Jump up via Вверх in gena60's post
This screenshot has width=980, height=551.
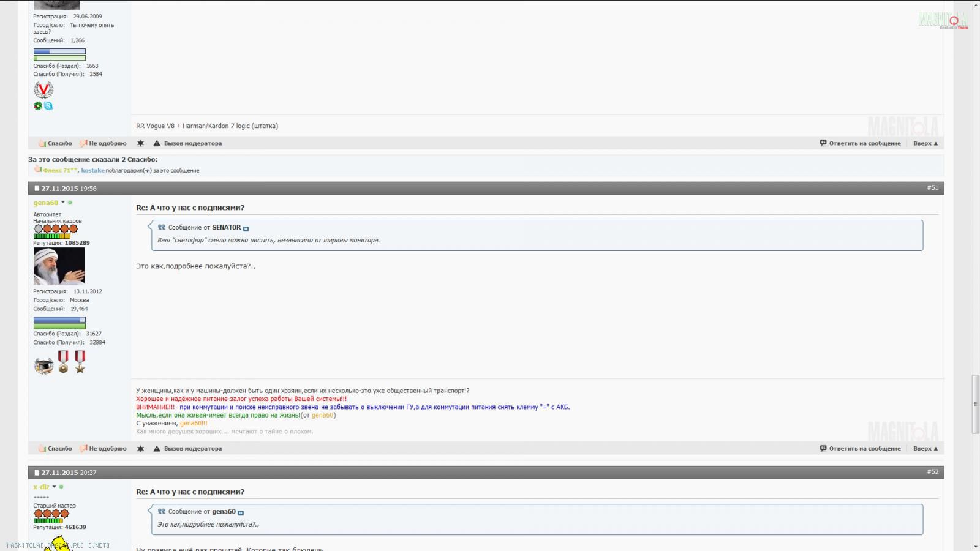point(925,449)
